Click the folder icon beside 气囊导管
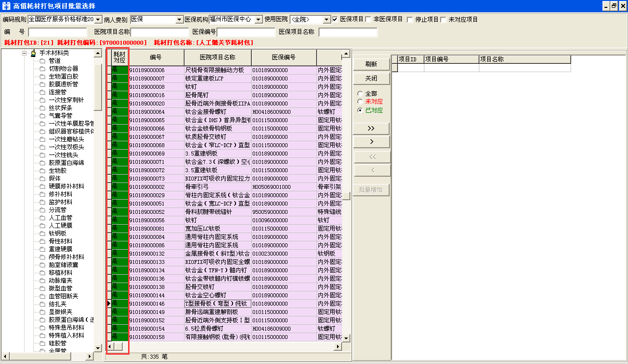This screenshot has width=628, height=364. pyautogui.click(x=42, y=116)
